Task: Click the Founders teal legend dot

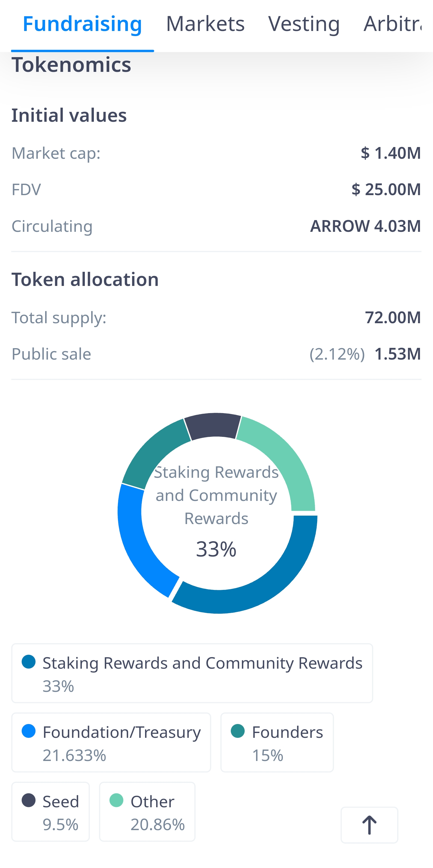Action: click(x=238, y=731)
